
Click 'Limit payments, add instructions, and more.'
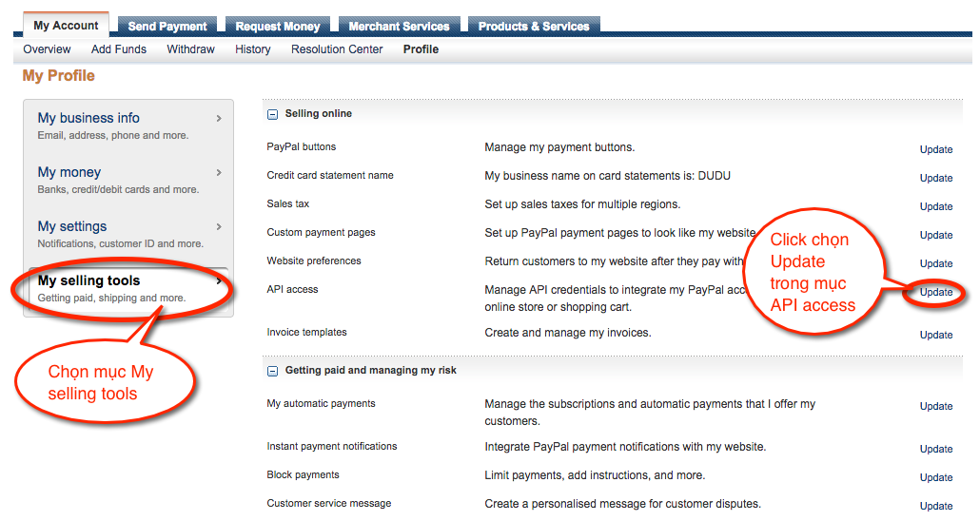pos(595,475)
